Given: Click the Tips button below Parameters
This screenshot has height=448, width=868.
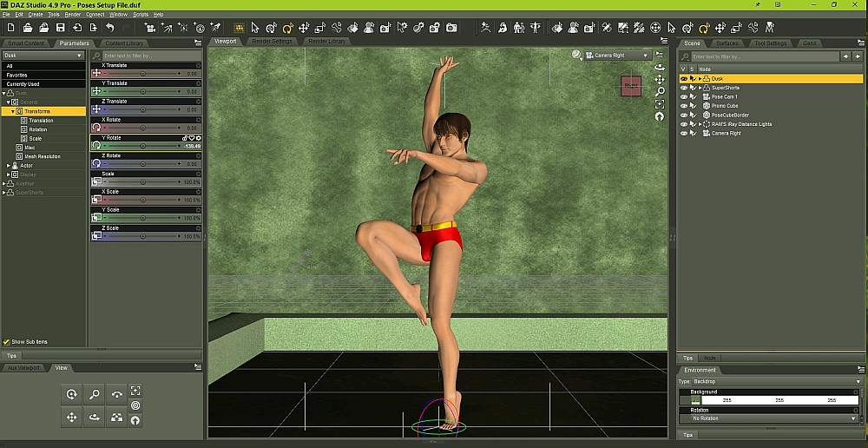Looking at the screenshot, I should tap(11, 356).
